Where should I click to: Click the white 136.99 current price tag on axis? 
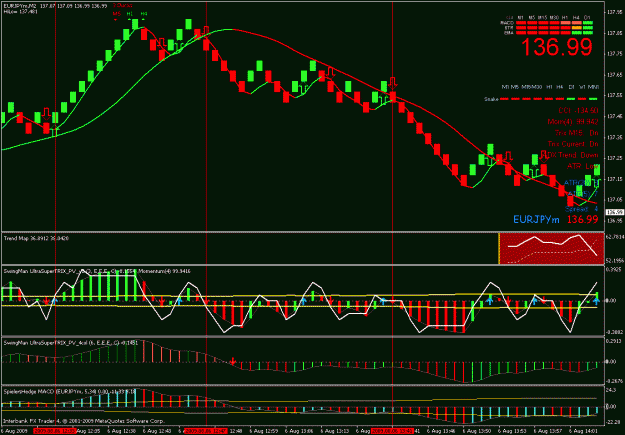click(614, 212)
